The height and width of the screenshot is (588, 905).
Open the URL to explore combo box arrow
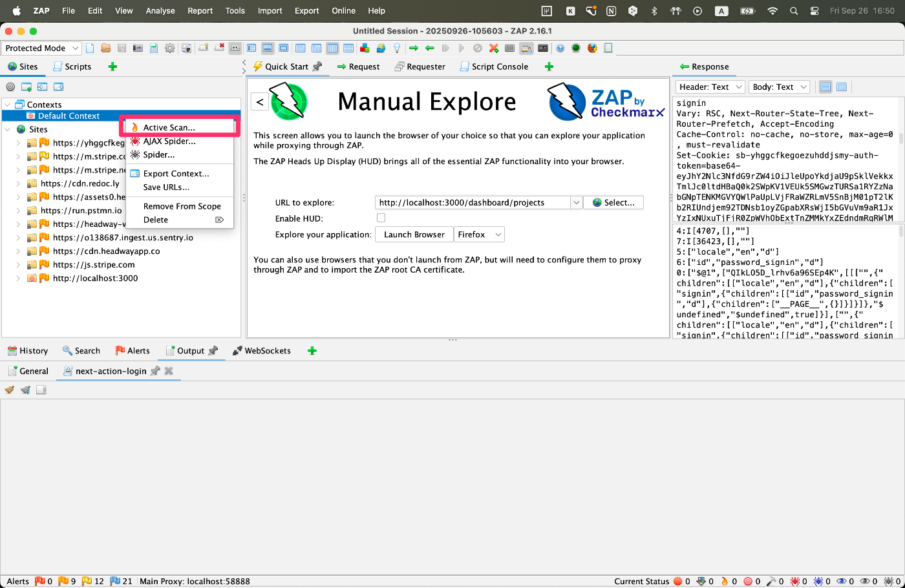pyautogui.click(x=576, y=202)
